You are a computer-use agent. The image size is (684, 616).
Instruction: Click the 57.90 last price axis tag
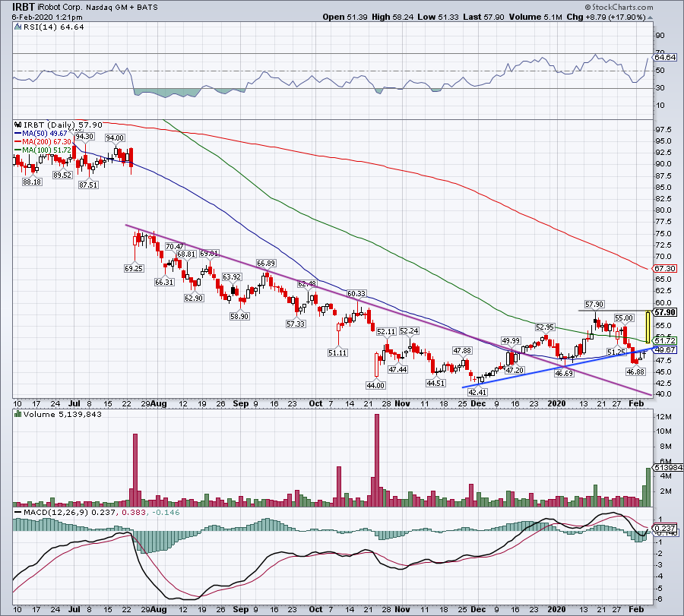[665, 312]
